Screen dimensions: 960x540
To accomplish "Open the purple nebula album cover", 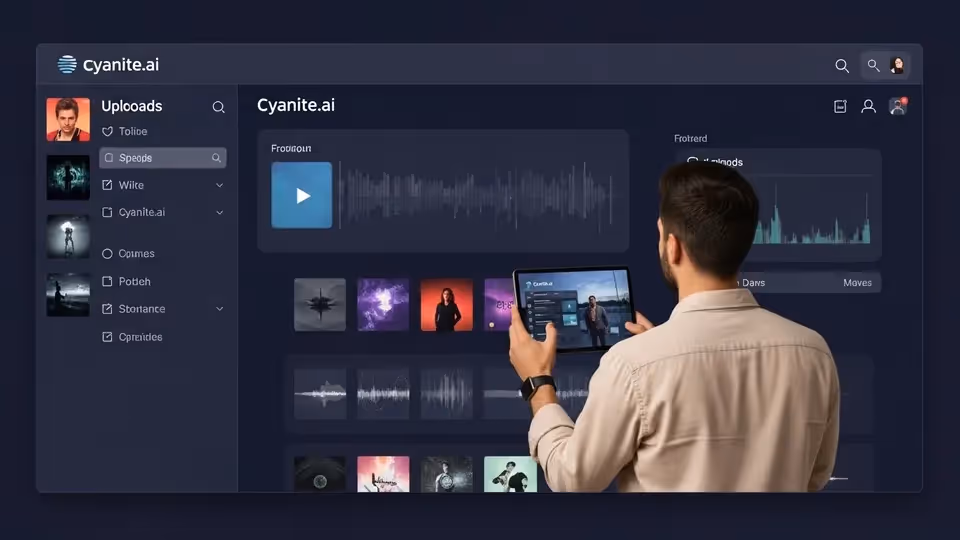I will [383, 305].
